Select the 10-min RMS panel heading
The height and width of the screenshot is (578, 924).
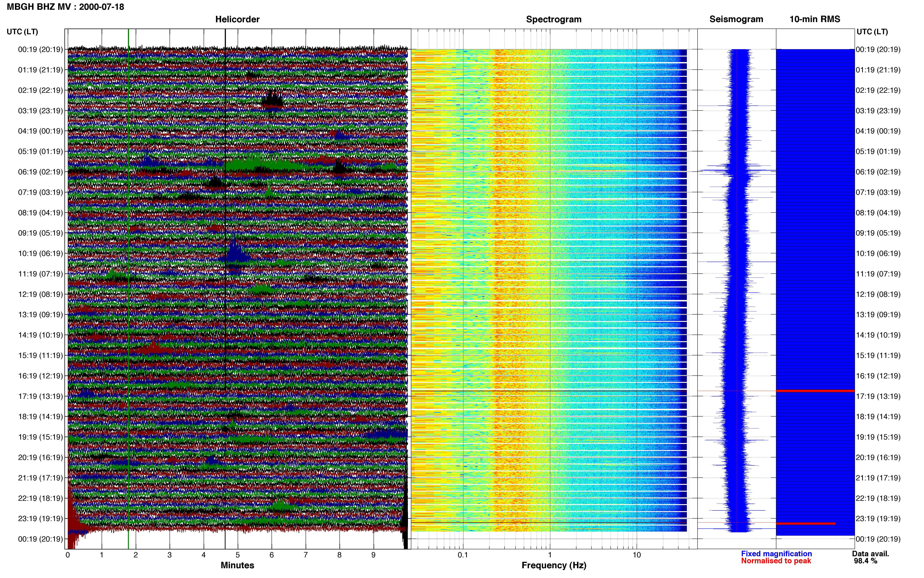(815, 19)
